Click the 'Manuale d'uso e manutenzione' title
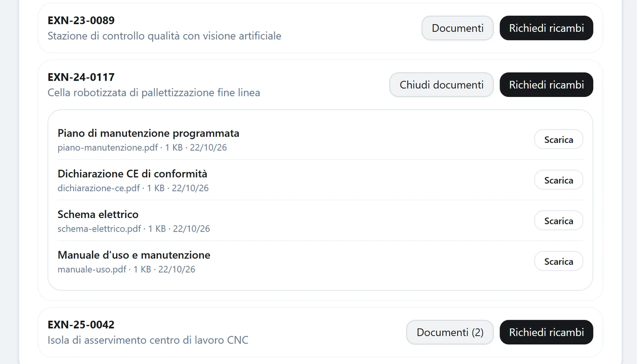Image resolution: width=637 pixels, height=364 pixels. (x=134, y=255)
